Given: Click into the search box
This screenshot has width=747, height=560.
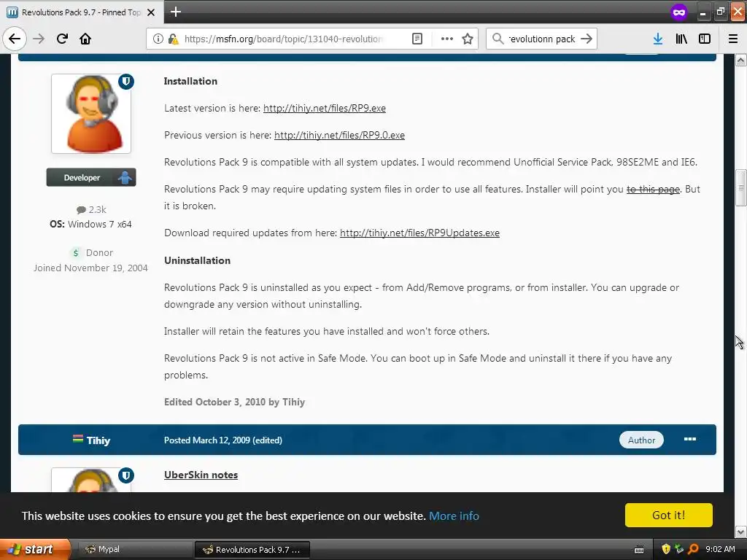Looking at the screenshot, I should pos(542,39).
